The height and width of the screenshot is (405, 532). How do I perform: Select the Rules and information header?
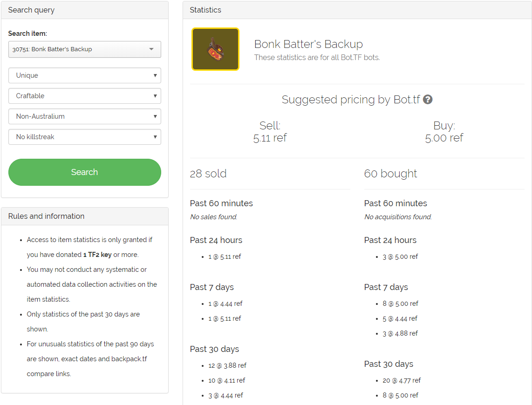46,216
